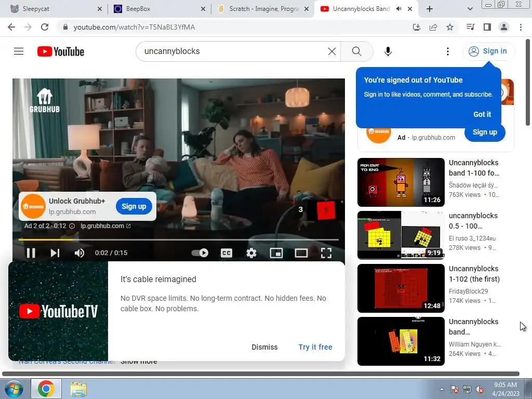Open FridayBlock29 channel name

coord(468,291)
